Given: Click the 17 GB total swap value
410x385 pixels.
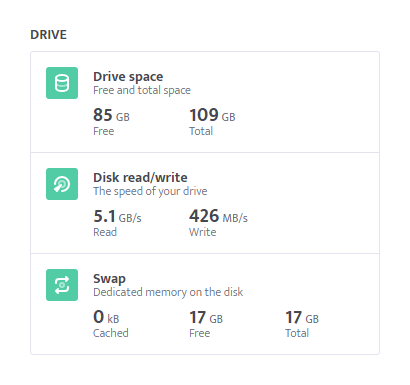Looking at the screenshot, I should point(302,317).
